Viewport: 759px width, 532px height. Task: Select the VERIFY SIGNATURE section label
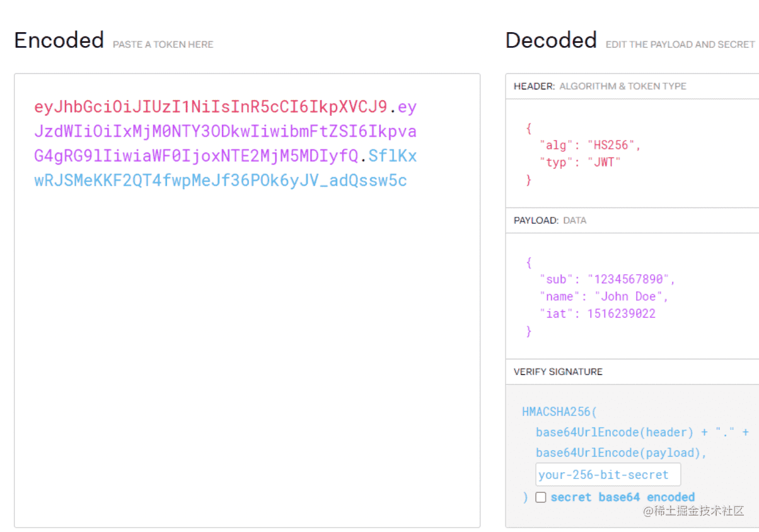click(x=558, y=372)
